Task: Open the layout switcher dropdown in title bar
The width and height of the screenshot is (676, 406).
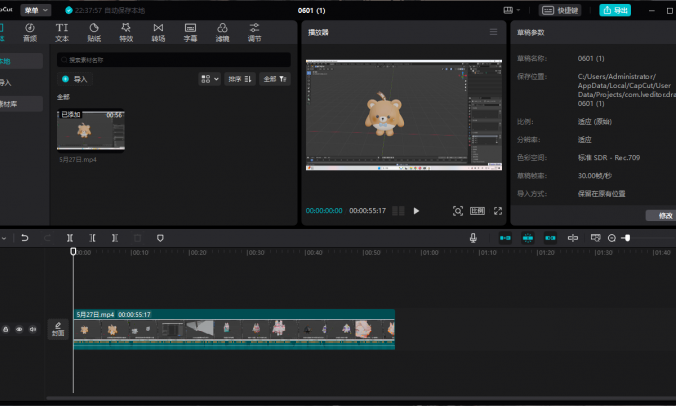Action: 512,10
